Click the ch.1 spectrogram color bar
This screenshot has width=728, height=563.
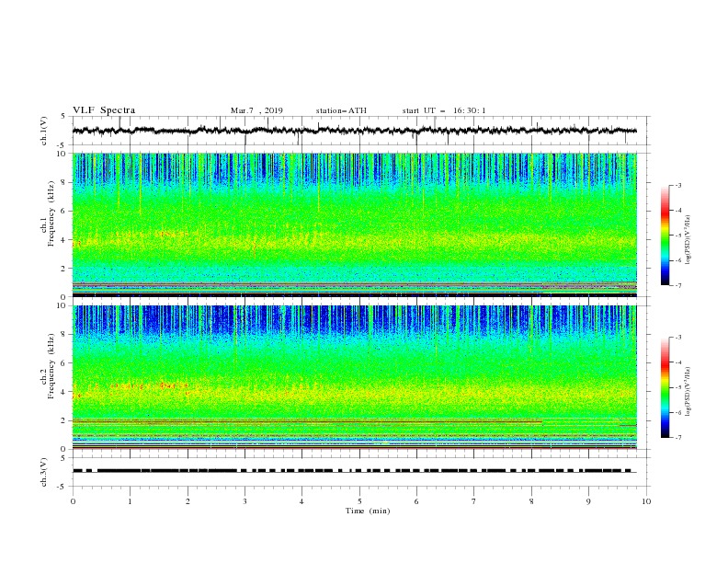(665, 235)
